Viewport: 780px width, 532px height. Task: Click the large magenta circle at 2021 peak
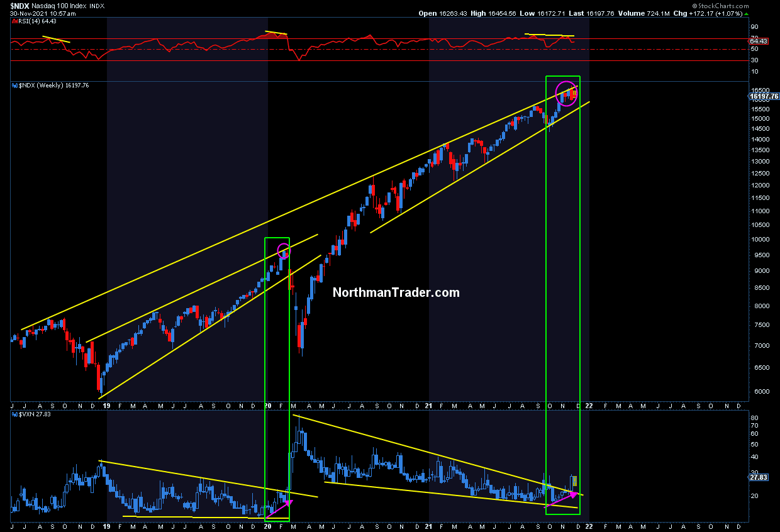point(566,94)
